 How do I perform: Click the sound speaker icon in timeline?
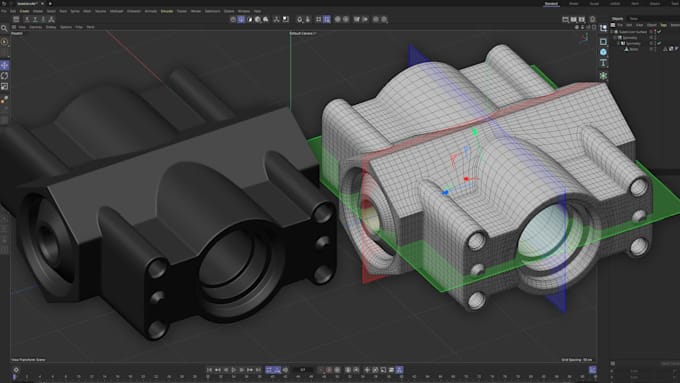[285, 370]
